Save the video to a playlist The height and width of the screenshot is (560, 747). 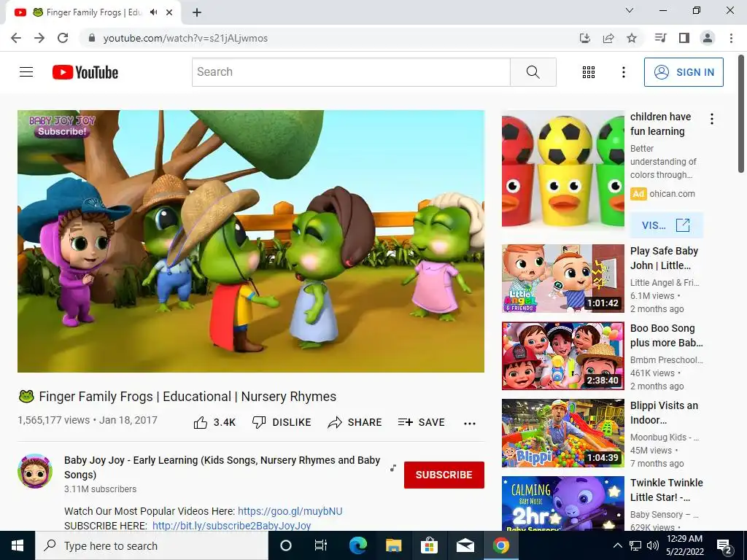[421, 422]
